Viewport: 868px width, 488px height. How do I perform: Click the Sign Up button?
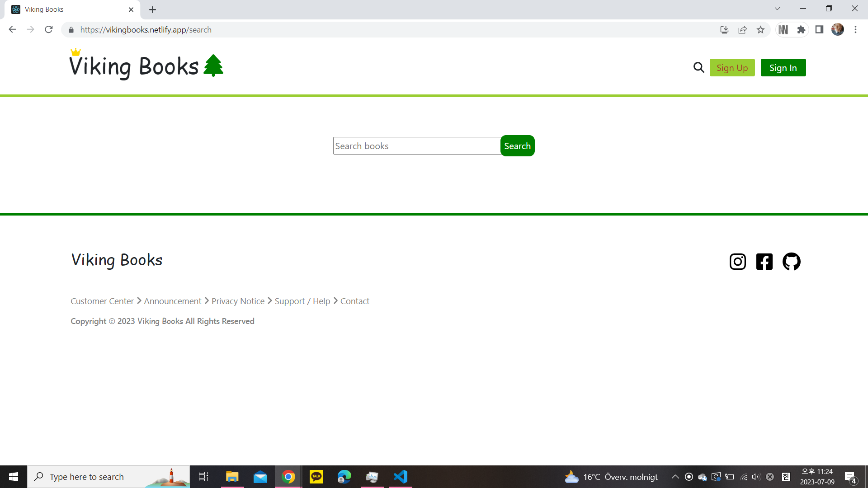click(x=732, y=68)
